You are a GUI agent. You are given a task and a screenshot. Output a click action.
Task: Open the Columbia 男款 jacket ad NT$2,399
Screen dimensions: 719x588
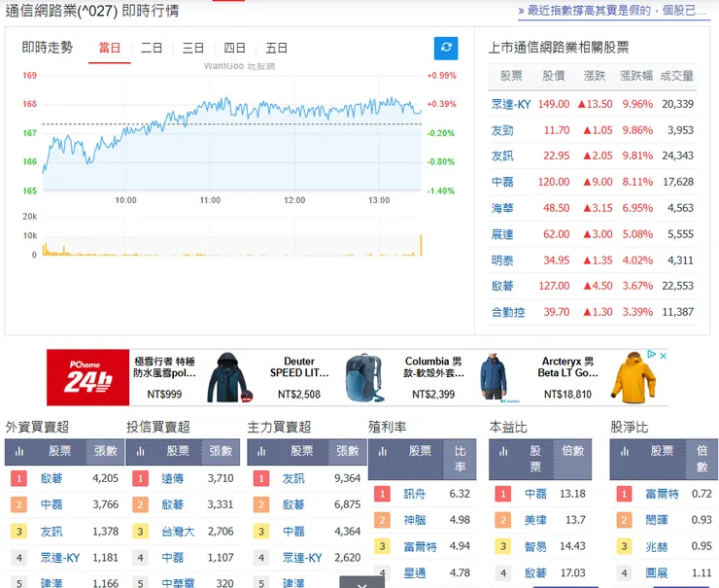[x=461, y=377]
